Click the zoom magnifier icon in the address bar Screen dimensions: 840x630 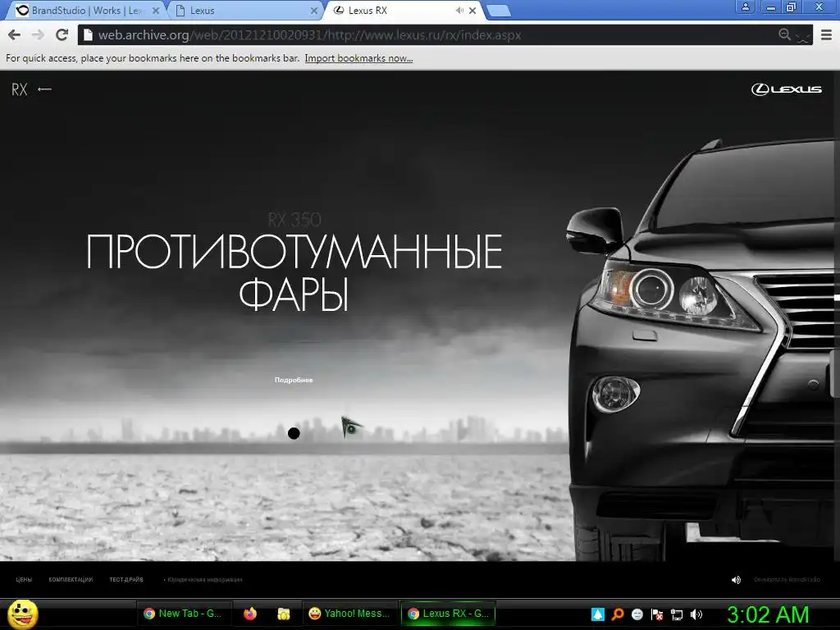pos(784,34)
